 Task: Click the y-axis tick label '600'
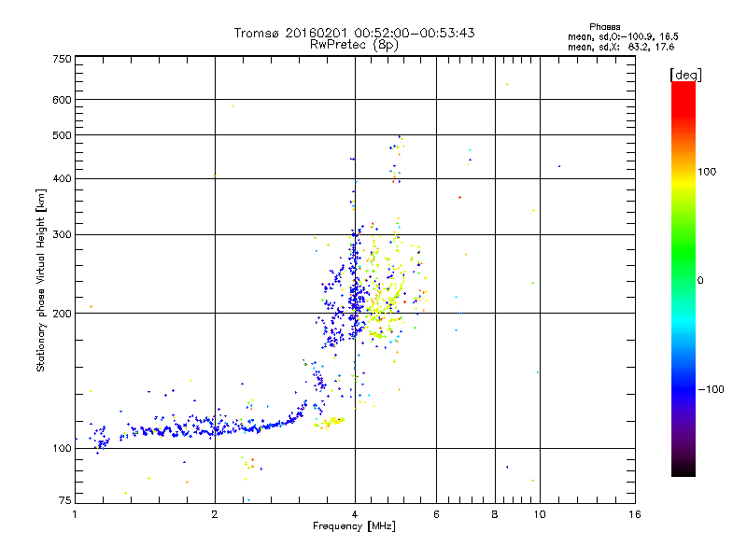coord(62,100)
